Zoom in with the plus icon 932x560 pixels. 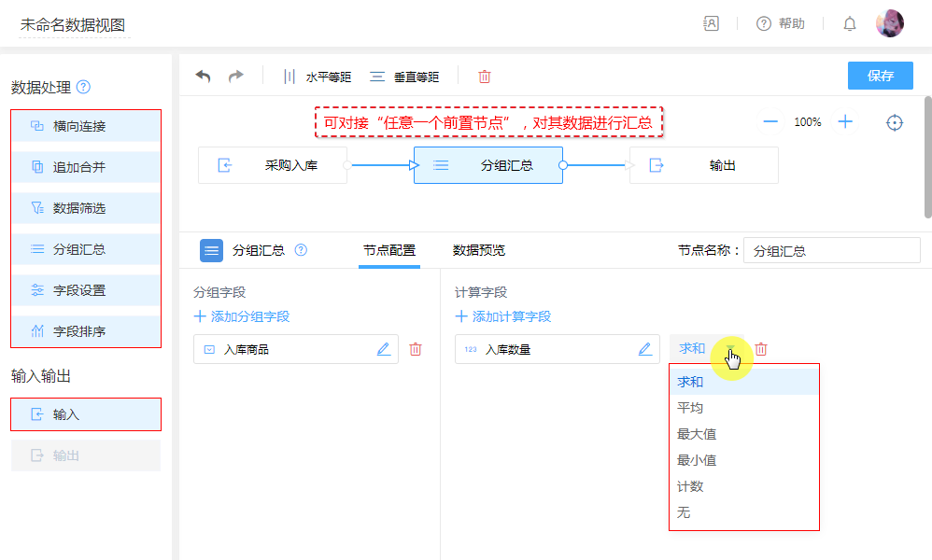845,122
